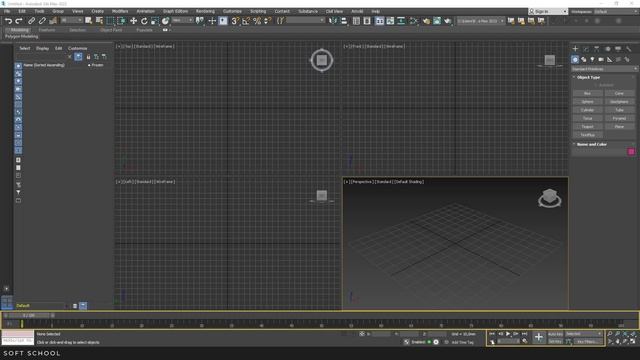
Task: Activate the Select and Move tool
Action: (133, 21)
